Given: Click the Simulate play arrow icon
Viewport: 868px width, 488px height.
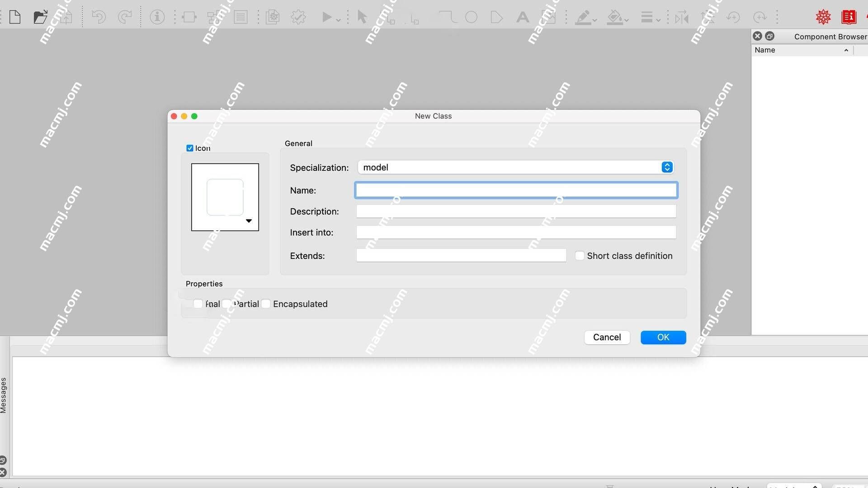Looking at the screenshot, I should click(326, 17).
